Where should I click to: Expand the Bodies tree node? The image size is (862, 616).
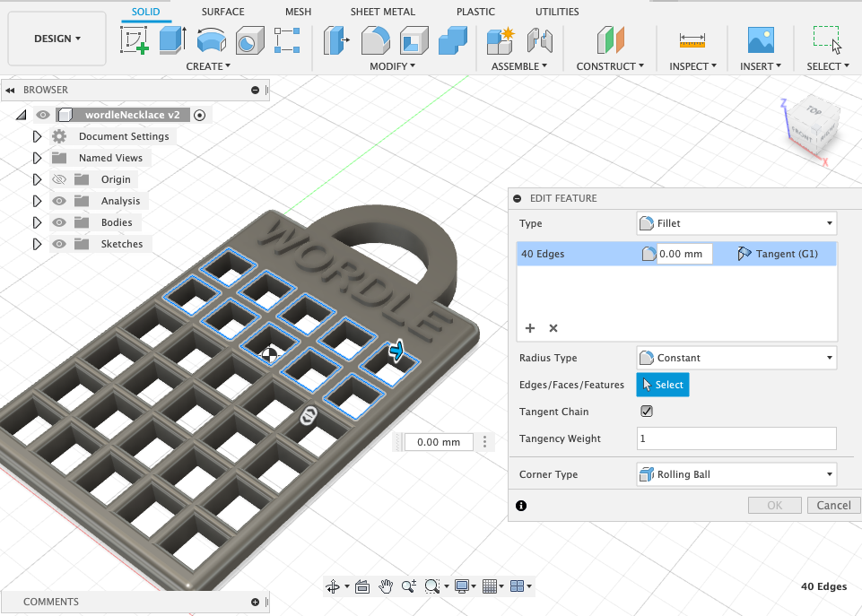(x=37, y=222)
